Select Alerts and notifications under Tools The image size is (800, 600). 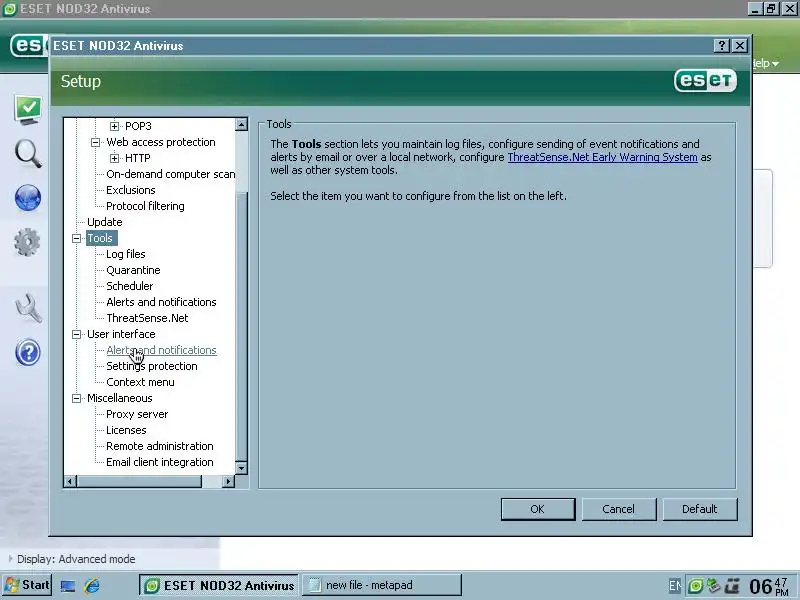[161, 302]
